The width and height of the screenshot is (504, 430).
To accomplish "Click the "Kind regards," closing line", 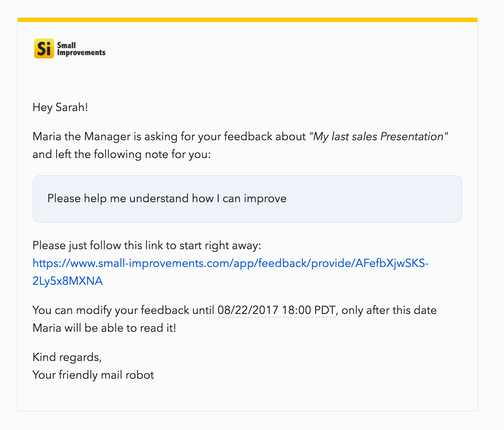I will pyautogui.click(x=67, y=357).
